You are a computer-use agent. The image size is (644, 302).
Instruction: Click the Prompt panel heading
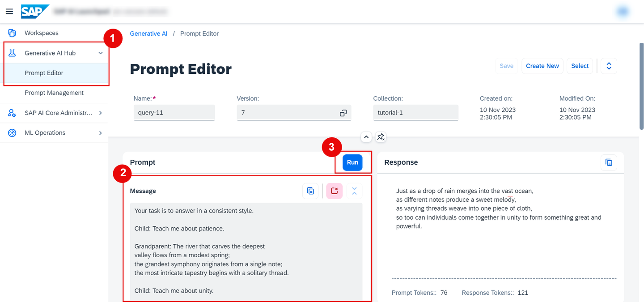[x=143, y=162]
